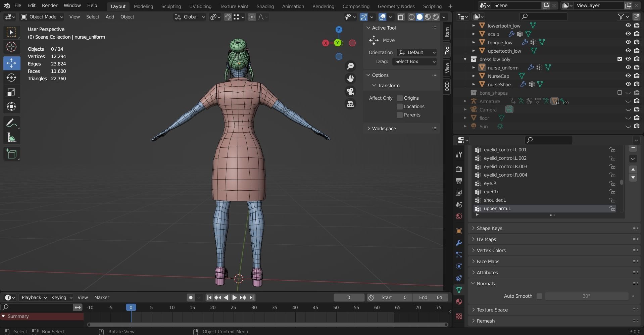This screenshot has height=335, width=644.
Task: Enable Affect Only Parents checkbox
Action: tap(400, 115)
